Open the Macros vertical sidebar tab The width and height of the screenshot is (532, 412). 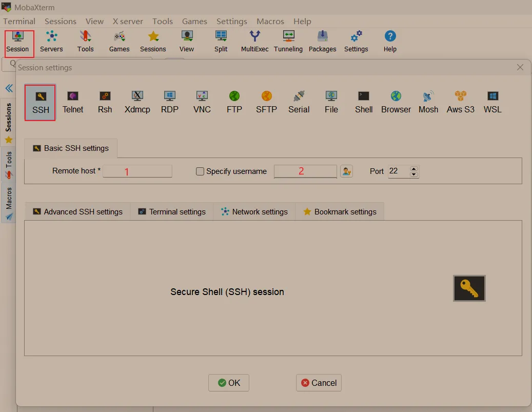[9, 203]
